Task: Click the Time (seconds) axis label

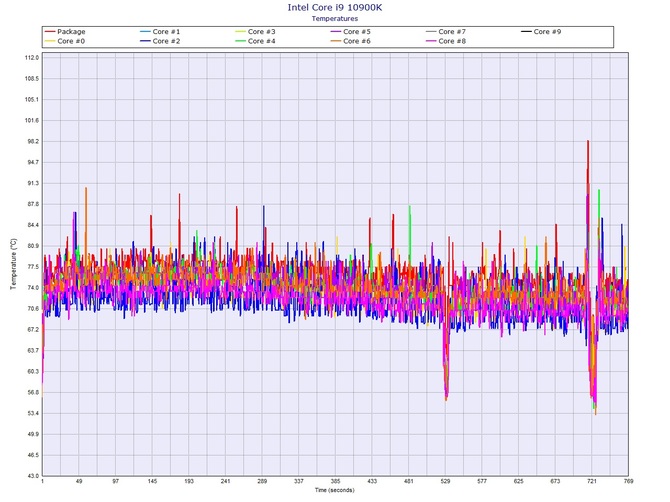Action: (335, 490)
